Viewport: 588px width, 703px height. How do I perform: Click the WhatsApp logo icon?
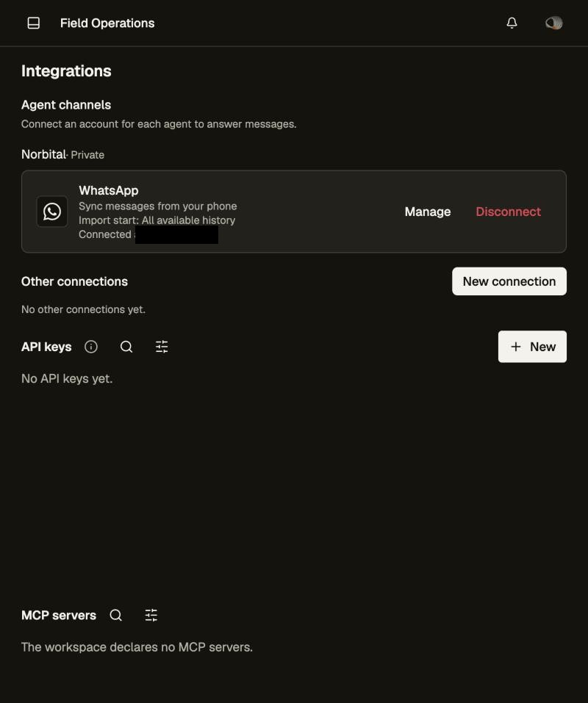coord(52,212)
